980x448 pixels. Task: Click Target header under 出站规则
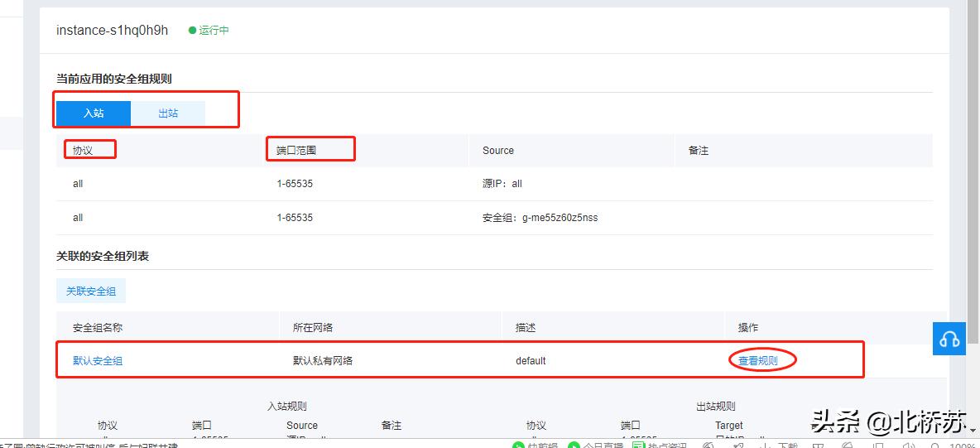tap(729, 426)
